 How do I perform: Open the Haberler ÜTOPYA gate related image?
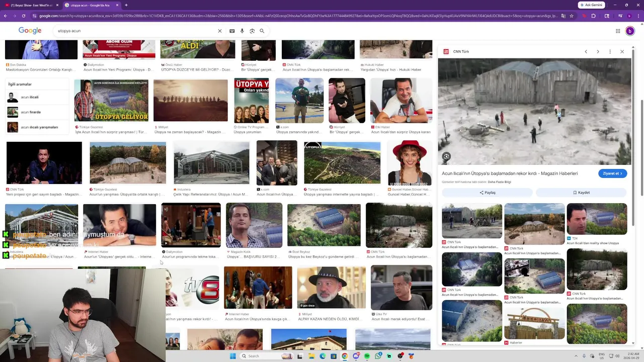(534, 322)
